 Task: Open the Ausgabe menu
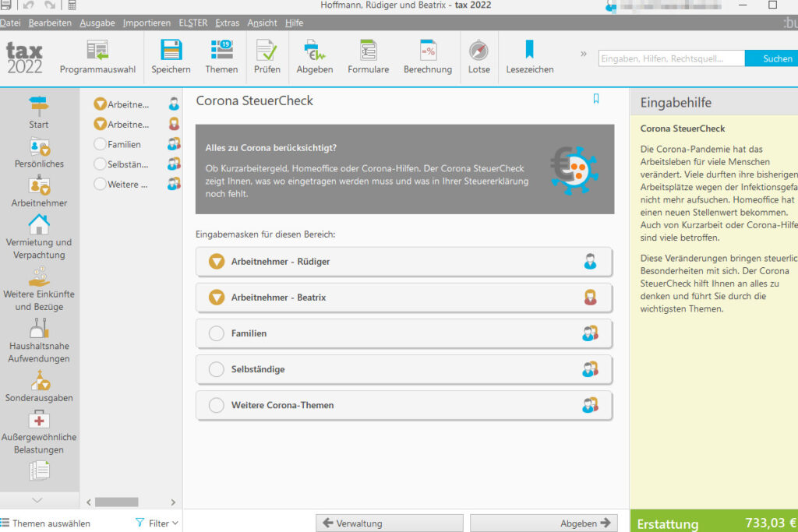(97, 23)
